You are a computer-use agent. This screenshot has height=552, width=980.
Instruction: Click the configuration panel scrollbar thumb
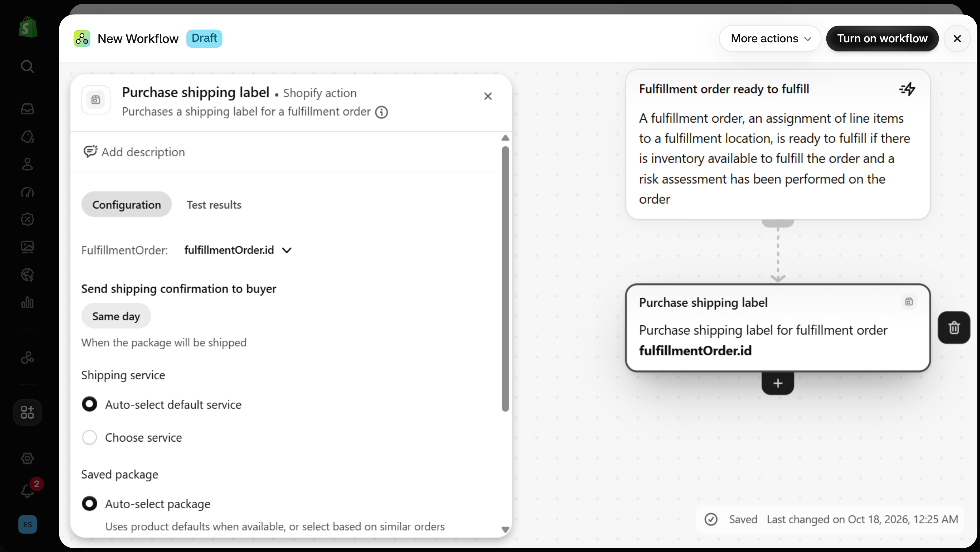[x=505, y=279]
